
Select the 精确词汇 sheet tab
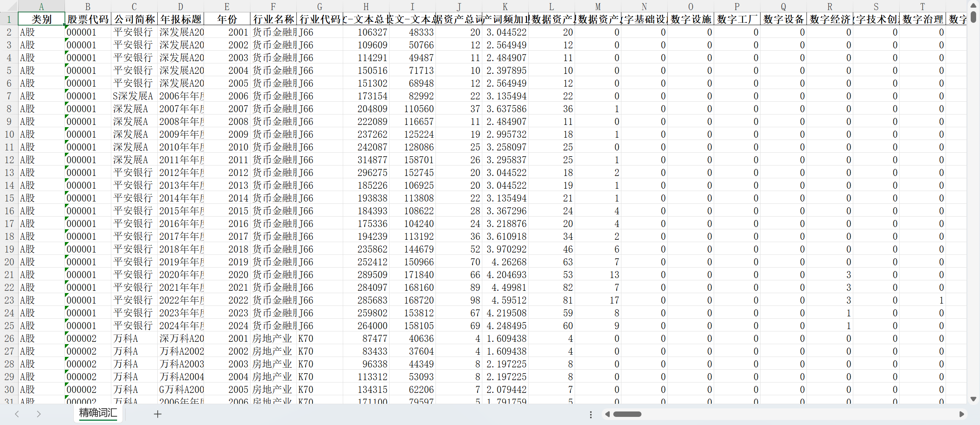[x=98, y=413]
